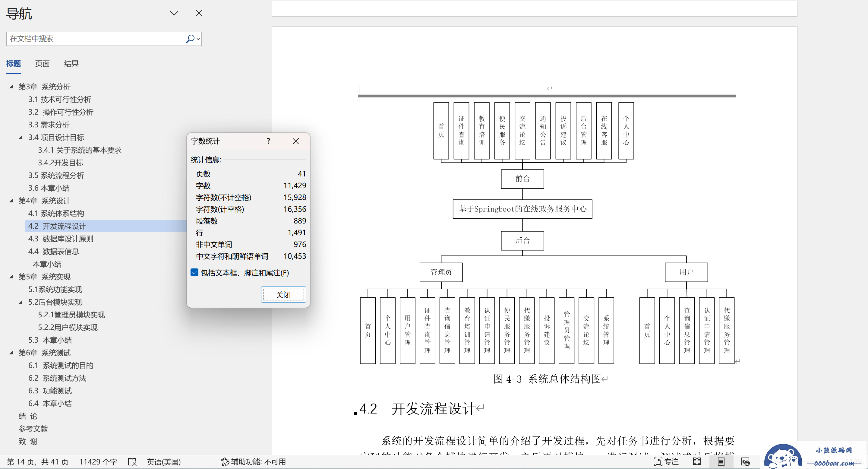Click the search magnifier icon in navigation pane

pos(190,39)
